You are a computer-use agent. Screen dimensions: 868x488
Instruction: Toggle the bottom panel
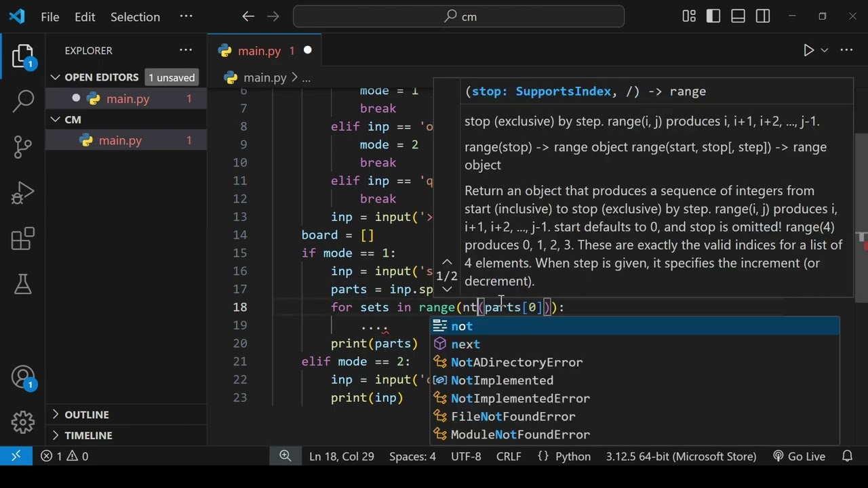coord(738,16)
